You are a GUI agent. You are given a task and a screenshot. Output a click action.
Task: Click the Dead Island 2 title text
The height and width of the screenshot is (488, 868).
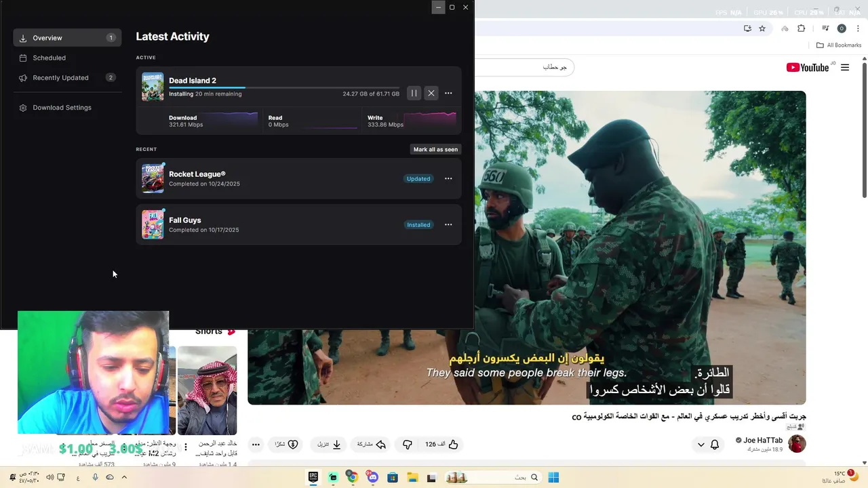[193, 81]
